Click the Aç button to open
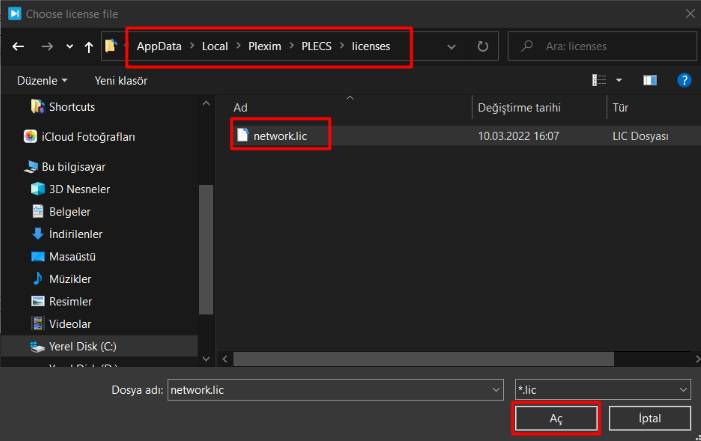Viewport: 701px width, 441px height. coord(556,418)
